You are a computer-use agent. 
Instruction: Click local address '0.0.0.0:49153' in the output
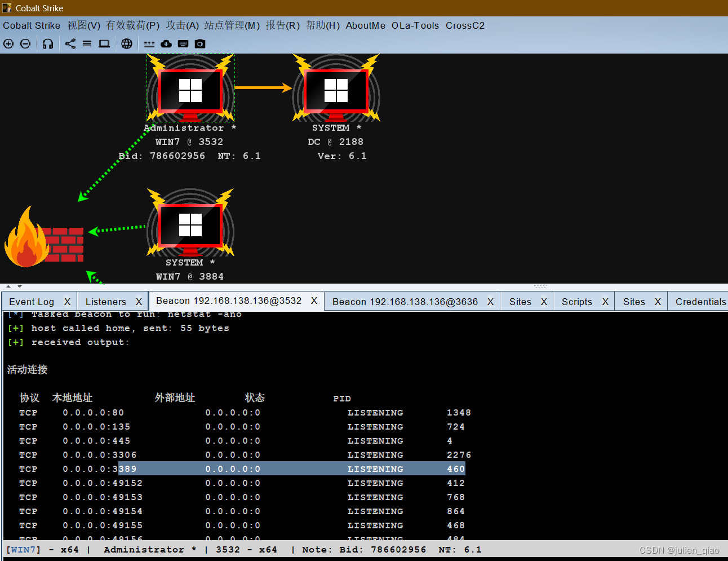(103, 497)
